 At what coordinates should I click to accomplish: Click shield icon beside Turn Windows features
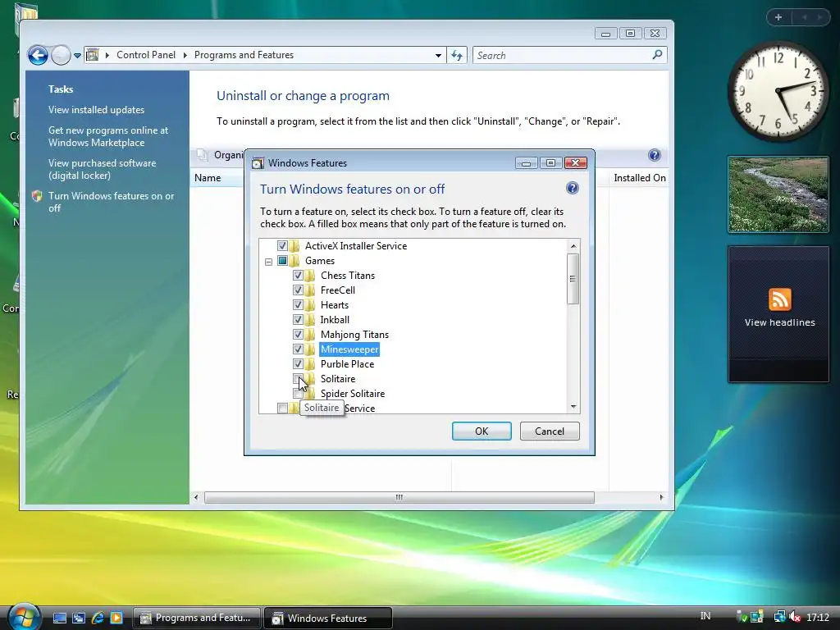(37, 196)
